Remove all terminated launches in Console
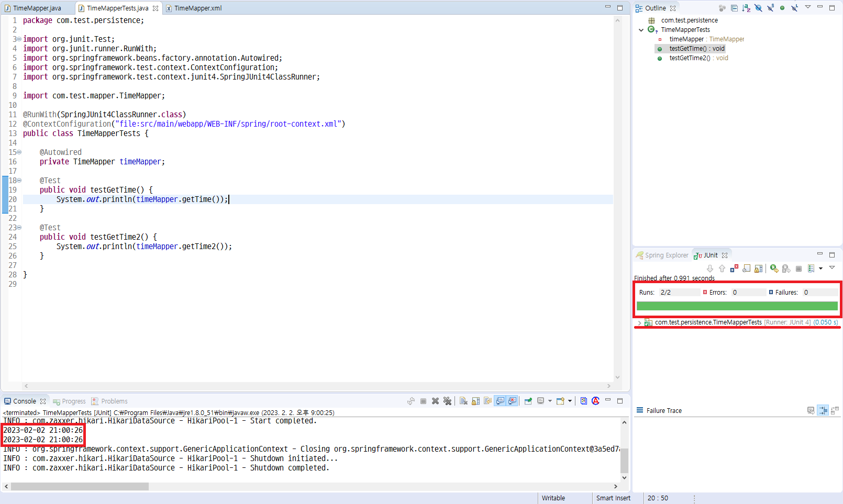 pos(447,401)
